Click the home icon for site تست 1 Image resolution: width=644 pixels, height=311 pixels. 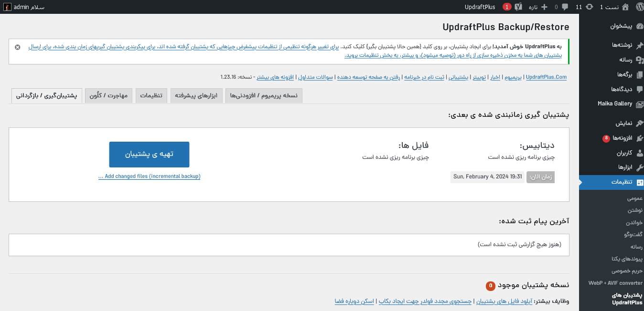tap(625, 7)
